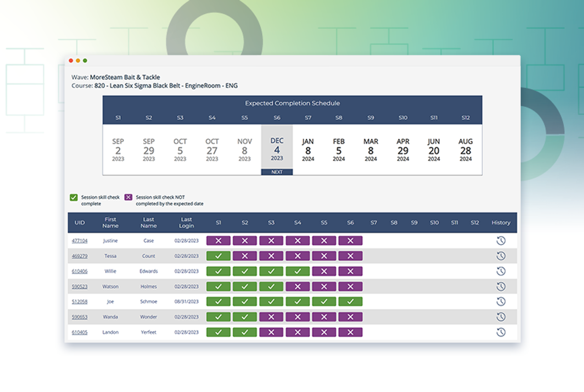The width and height of the screenshot is (584, 392).
Task: Click Wanda Wonder's history icon
Action: 501,317
